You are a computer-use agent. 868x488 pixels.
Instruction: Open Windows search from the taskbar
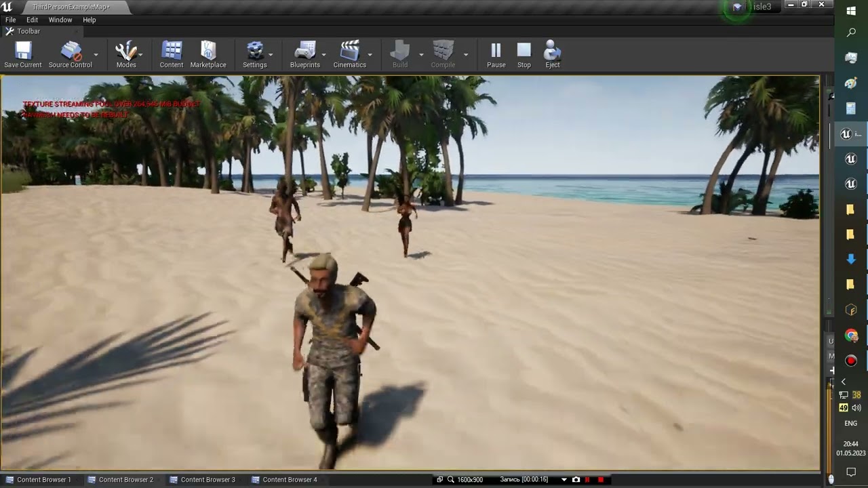click(x=851, y=33)
